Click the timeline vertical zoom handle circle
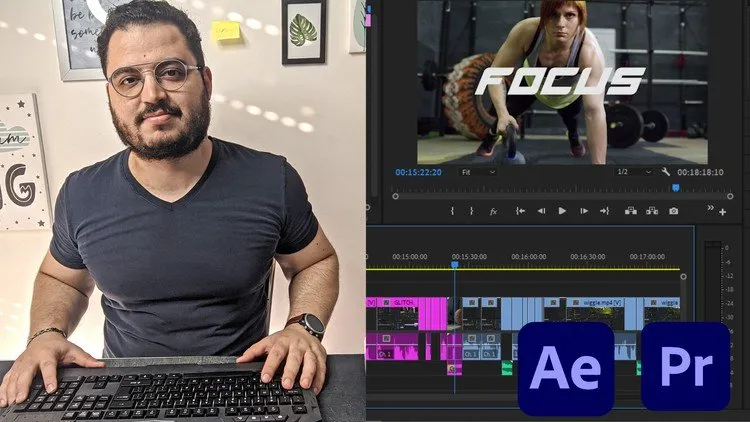Screen dimensions: 750x422 683,276
